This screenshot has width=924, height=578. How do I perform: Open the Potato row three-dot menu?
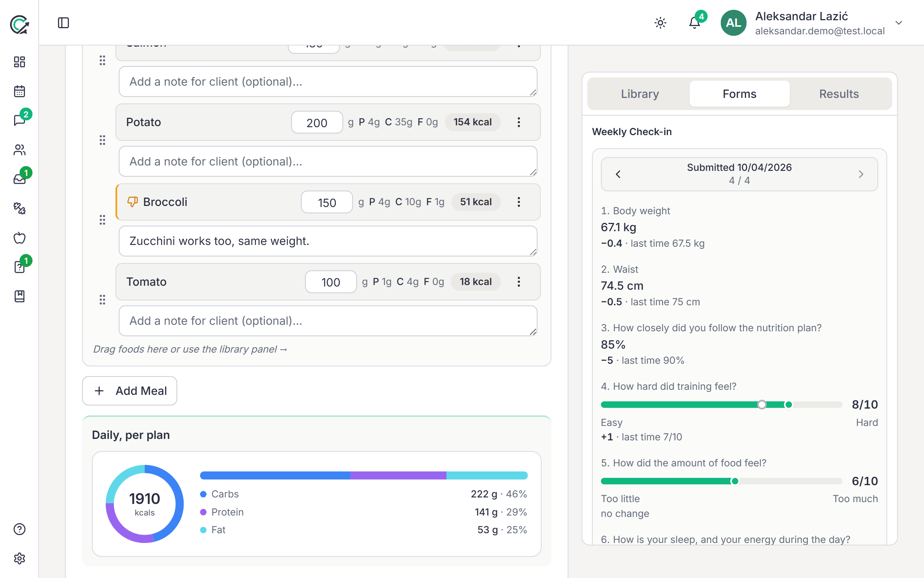click(x=519, y=122)
